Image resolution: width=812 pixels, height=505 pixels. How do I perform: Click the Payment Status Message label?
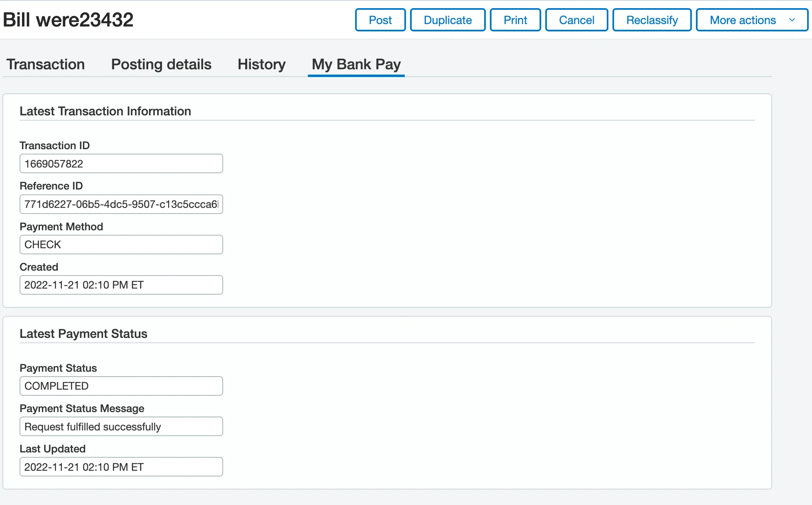pos(82,408)
